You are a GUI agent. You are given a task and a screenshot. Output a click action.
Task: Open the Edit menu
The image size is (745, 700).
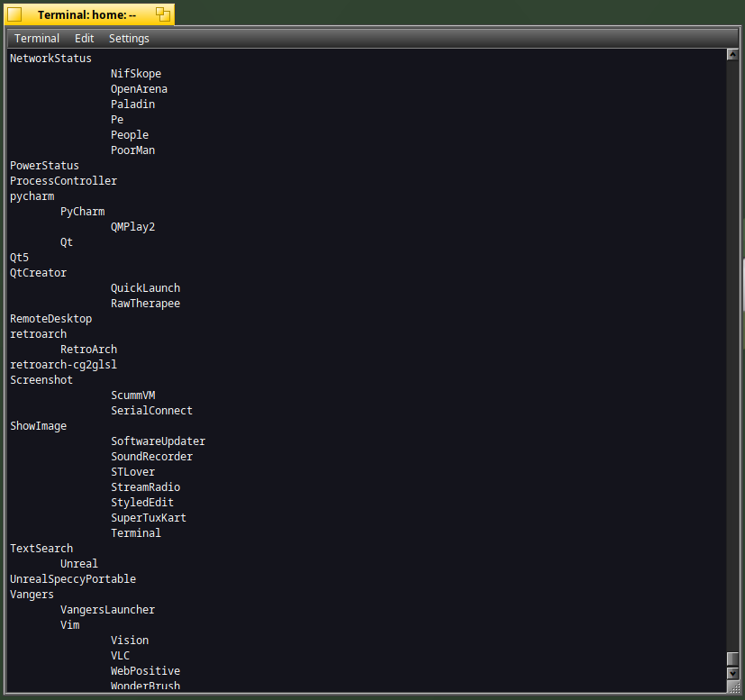pos(84,39)
